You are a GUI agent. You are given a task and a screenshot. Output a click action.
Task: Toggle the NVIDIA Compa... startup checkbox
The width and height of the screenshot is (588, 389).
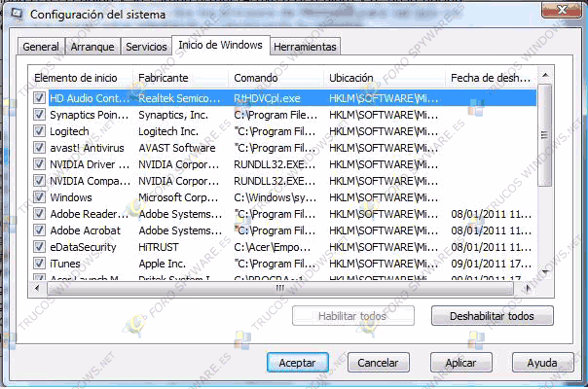pos(39,181)
